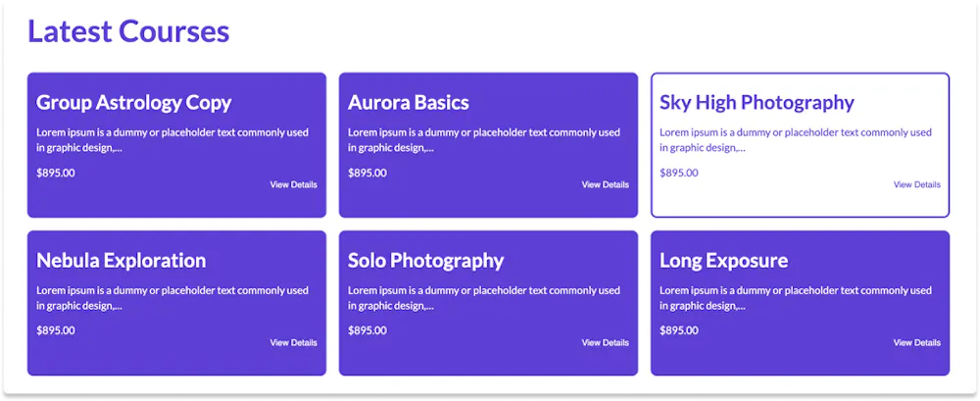Open View Details for Solo Photography
This screenshot has height=401, width=980.
point(605,343)
